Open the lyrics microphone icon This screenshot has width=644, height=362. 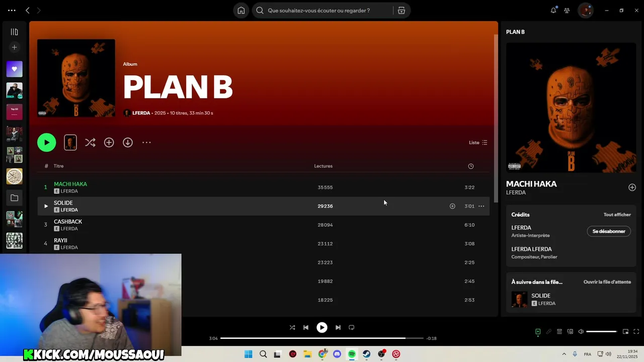pos(549,332)
